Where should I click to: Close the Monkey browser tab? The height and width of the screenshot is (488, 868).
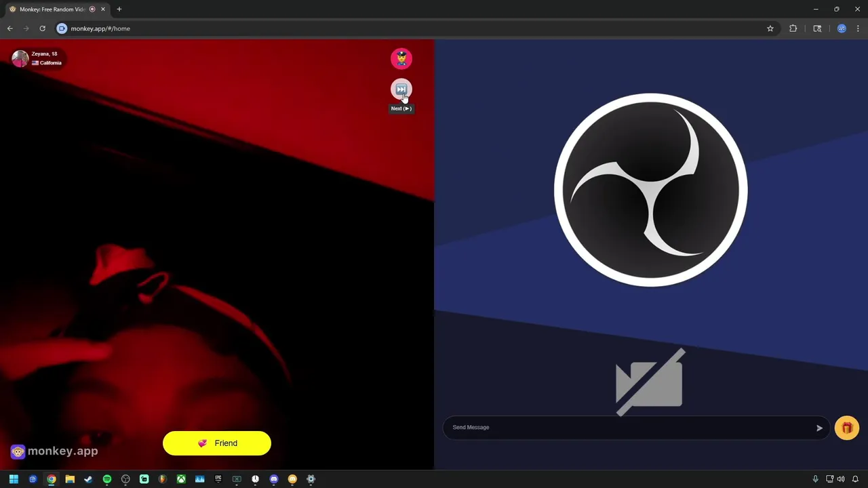[103, 9]
